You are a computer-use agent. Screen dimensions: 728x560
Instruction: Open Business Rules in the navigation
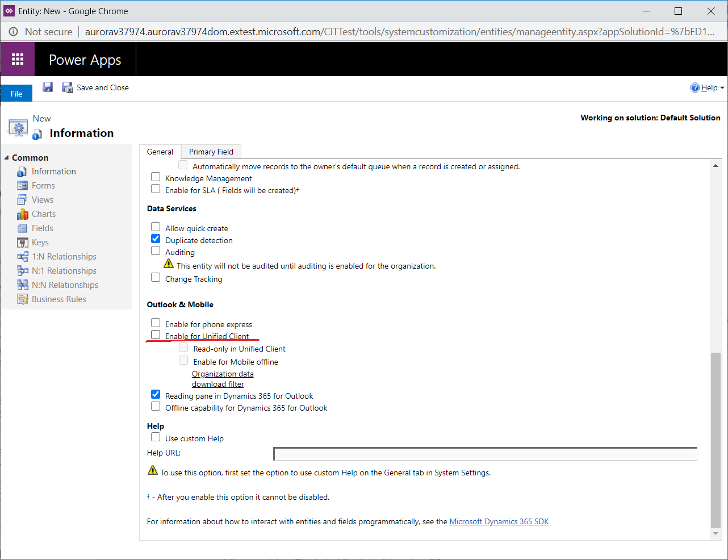59,299
